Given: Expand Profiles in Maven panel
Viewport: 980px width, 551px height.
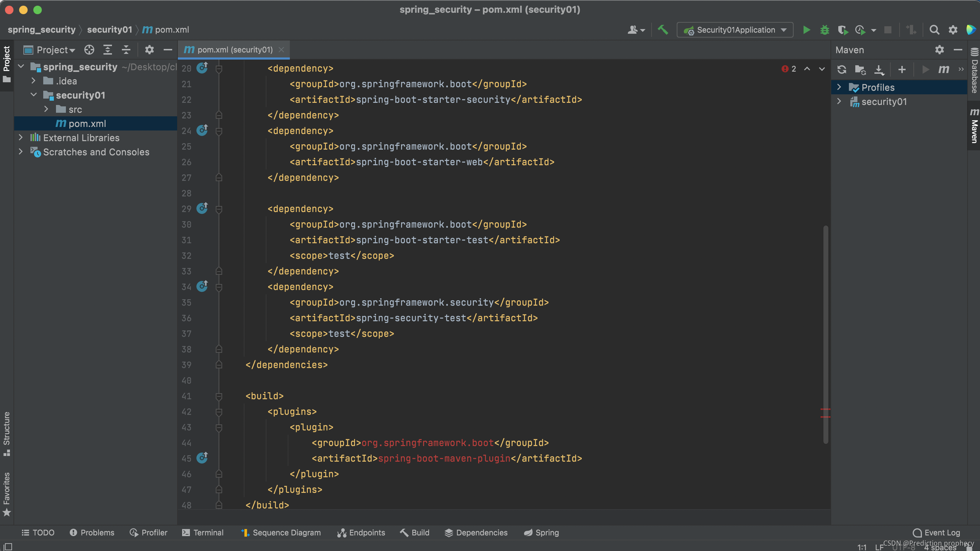Looking at the screenshot, I should pos(839,87).
